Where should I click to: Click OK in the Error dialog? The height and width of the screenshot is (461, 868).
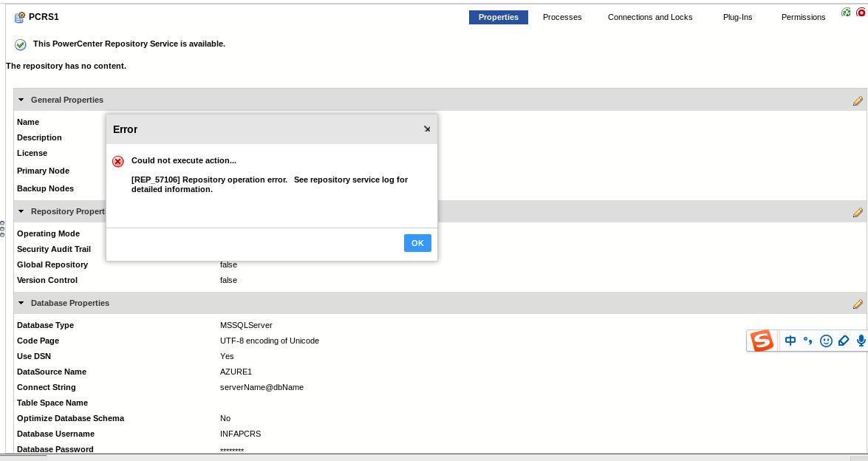417,243
